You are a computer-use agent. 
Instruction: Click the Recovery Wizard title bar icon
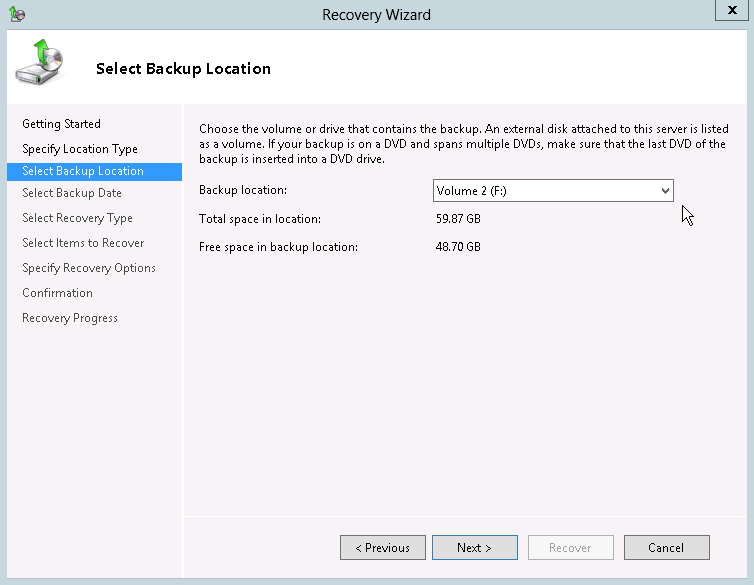[x=16, y=15]
